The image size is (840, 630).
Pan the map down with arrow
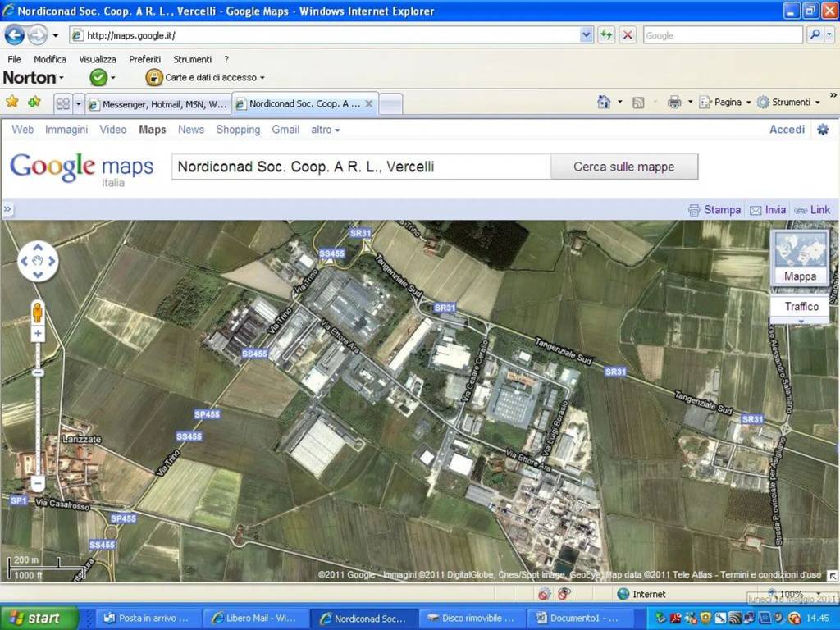click(x=38, y=275)
